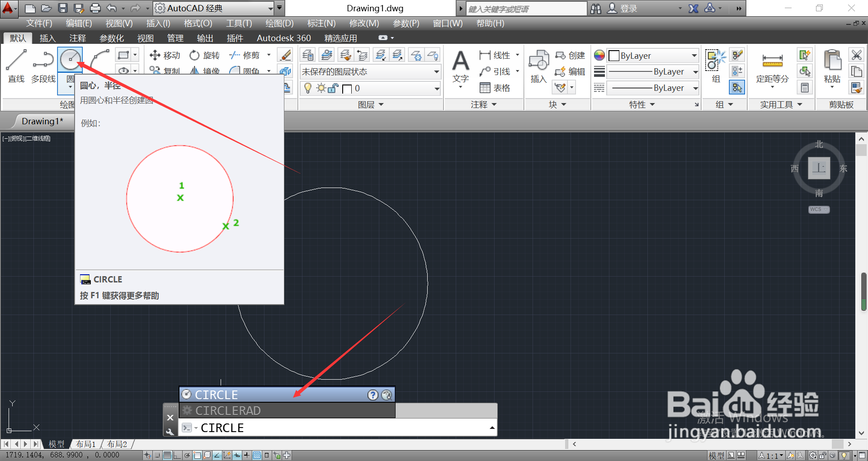
Task: Click the binoculars search icon
Action: pyautogui.click(x=596, y=8)
